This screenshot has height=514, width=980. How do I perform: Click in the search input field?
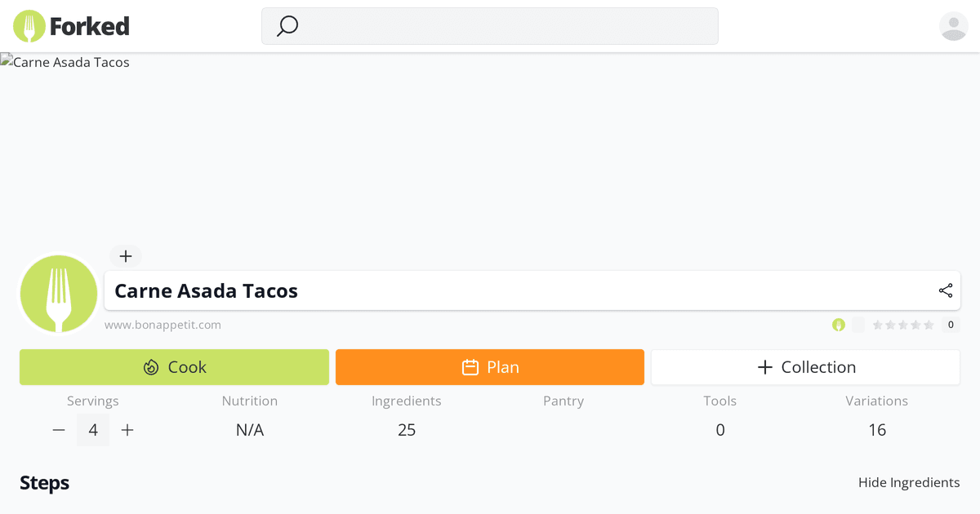tap(506, 26)
